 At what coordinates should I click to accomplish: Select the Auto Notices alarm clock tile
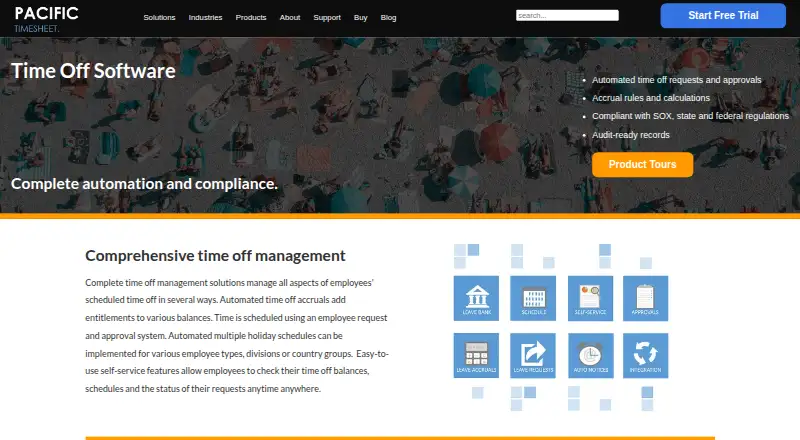(x=590, y=355)
